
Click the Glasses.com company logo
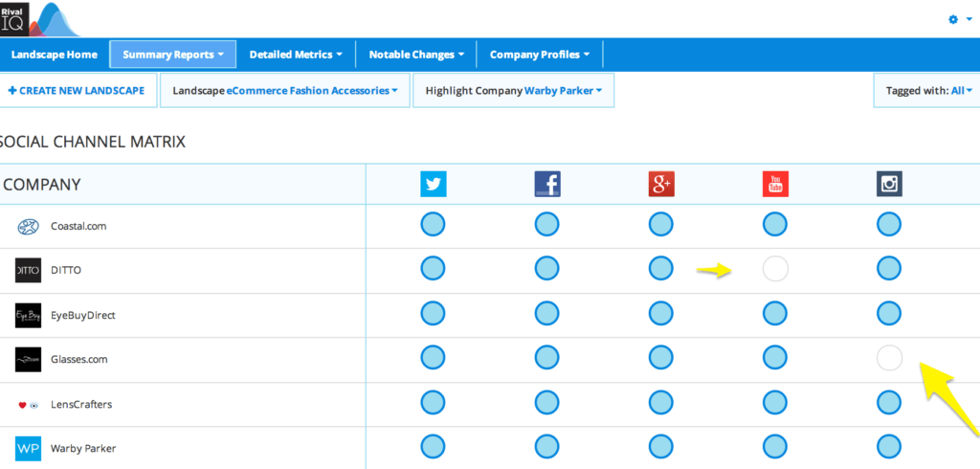tap(28, 360)
